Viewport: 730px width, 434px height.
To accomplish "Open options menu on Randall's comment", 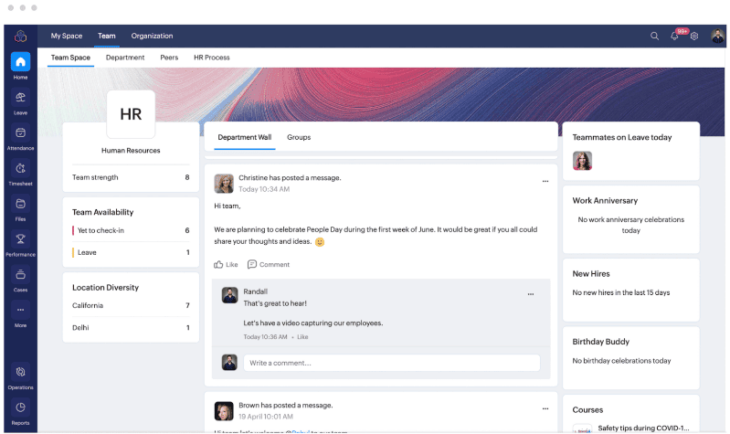I will click(x=531, y=295).
